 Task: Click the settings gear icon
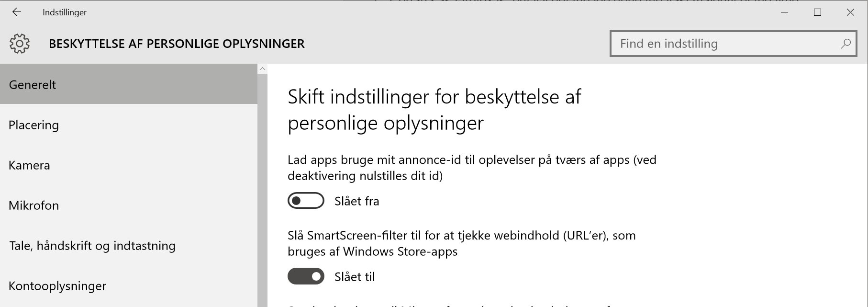(20, 43)
